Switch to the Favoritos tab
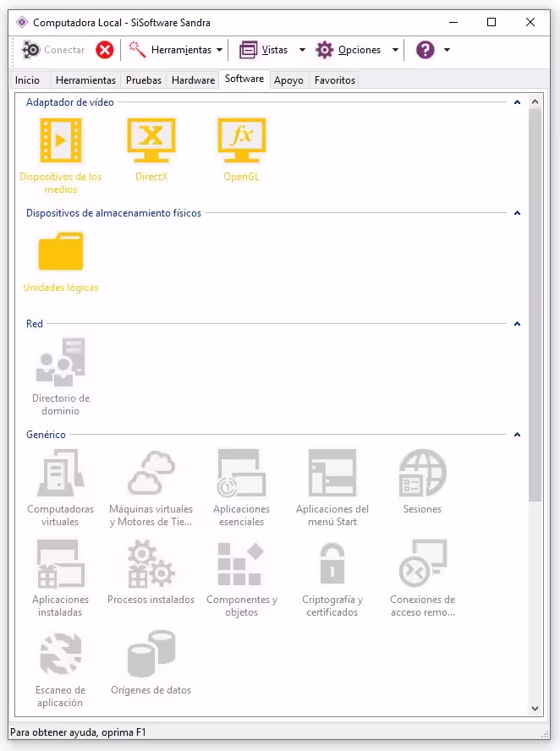The image size is (560, 751). click(x=335, y=80)
